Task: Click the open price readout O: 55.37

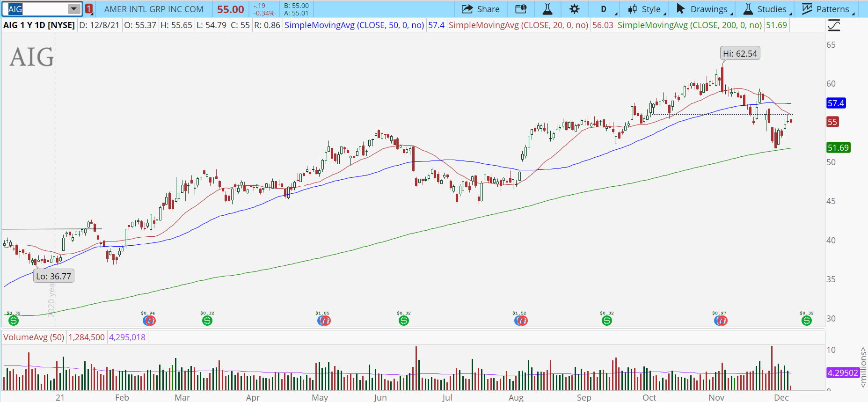Action: click(140, 25)
